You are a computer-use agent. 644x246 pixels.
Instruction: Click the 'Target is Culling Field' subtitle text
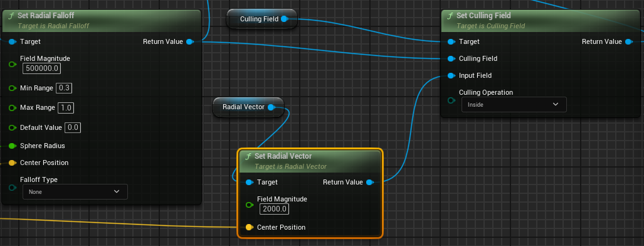click(491, 26)
